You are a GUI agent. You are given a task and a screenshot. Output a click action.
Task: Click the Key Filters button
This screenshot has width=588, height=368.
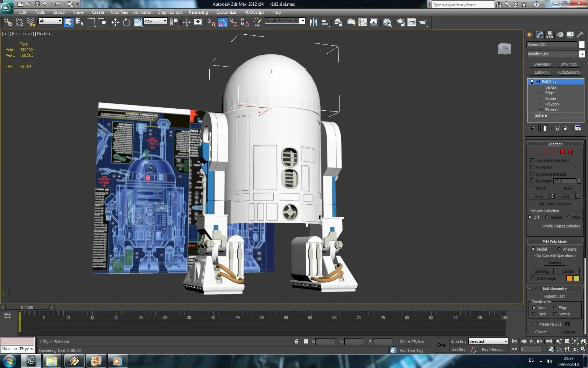tap(492, 349)
